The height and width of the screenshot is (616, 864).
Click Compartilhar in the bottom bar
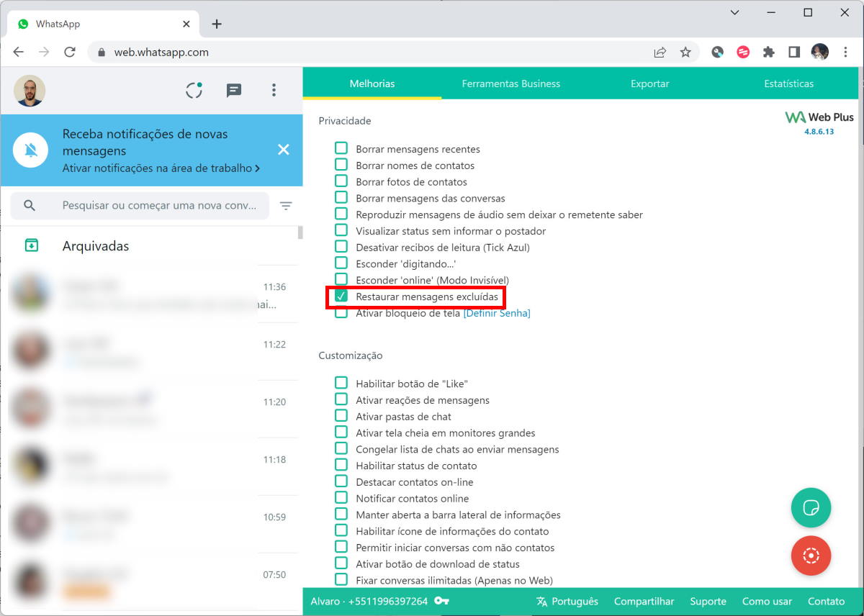[x=644, y=601]
